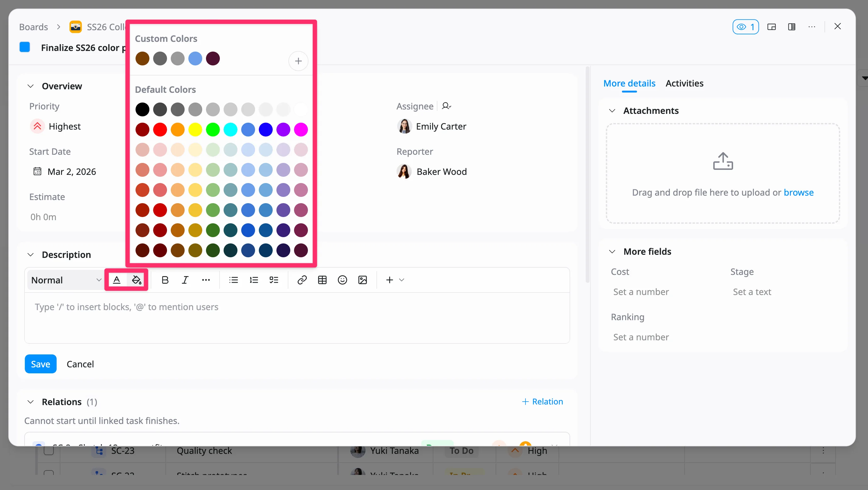
Task: Pick the light blue custom color swatch
Action: tap(195, 58)
